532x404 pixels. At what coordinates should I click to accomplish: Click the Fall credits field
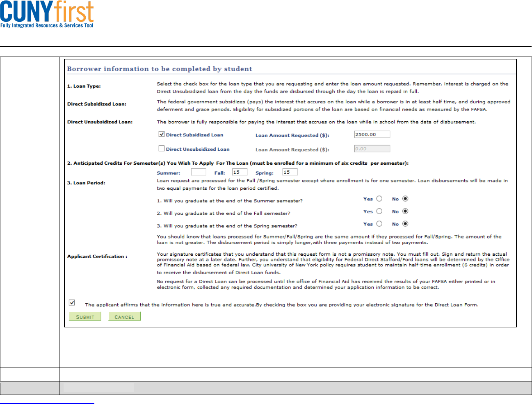(x=240, y=172)
